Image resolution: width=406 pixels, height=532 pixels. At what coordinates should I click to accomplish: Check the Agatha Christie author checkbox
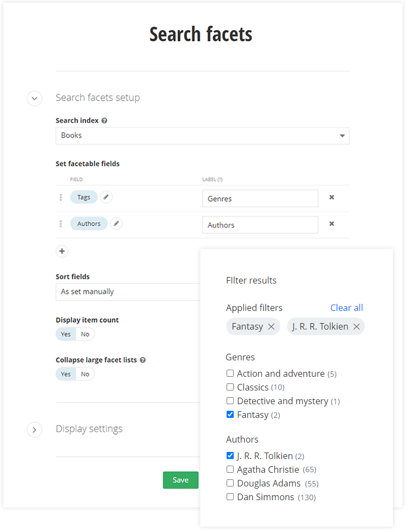(x=230, y=469)
